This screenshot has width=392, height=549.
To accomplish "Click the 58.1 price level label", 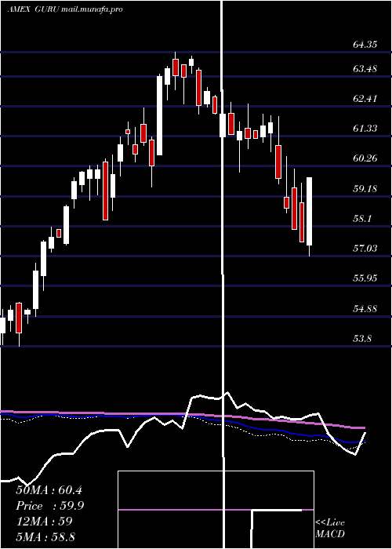I will [363, 219].
